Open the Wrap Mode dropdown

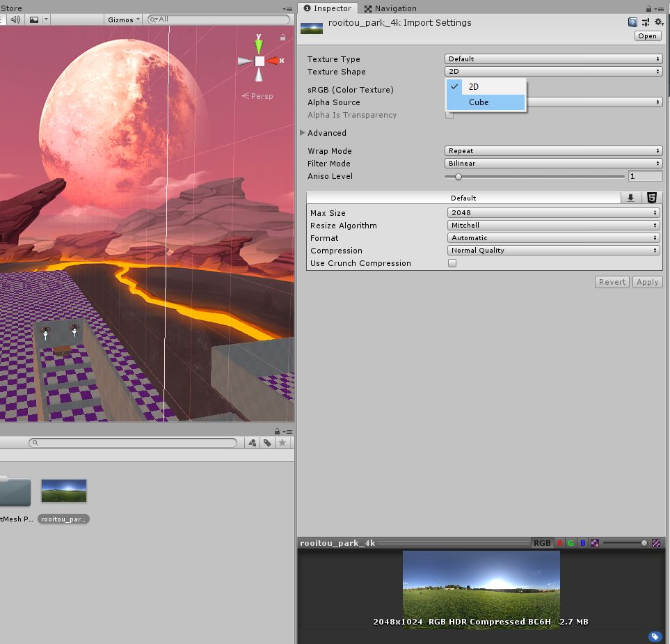[553, 151]
